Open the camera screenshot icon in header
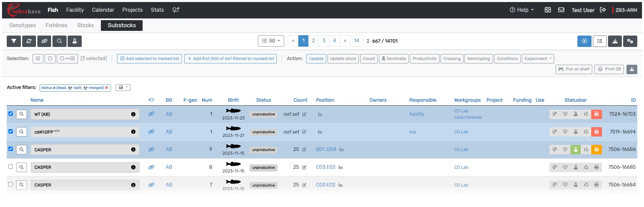This screenshot has height=207, width=644. point(548,10)
